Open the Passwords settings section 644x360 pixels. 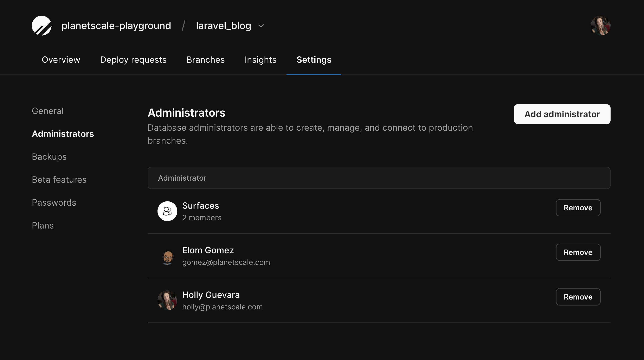(54, 202)
